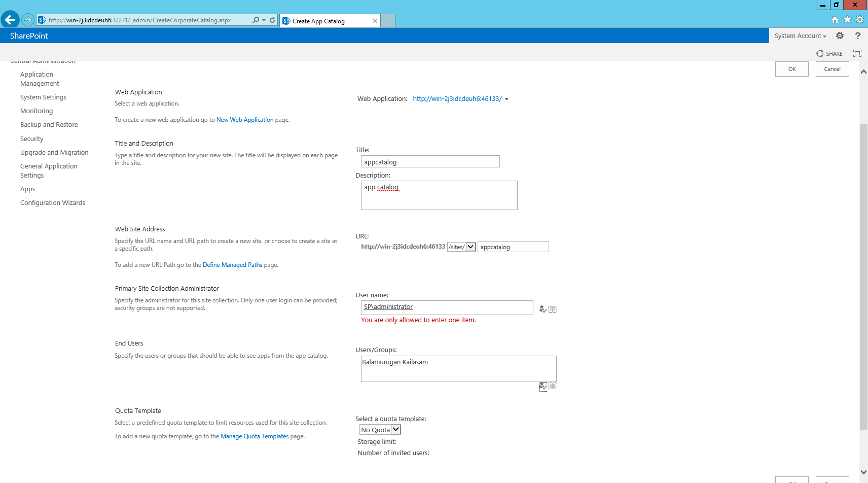This screenshot has height=483, width=868.
Task: Open Backup and Restore in sidebar
Action: tap(49, 125)
